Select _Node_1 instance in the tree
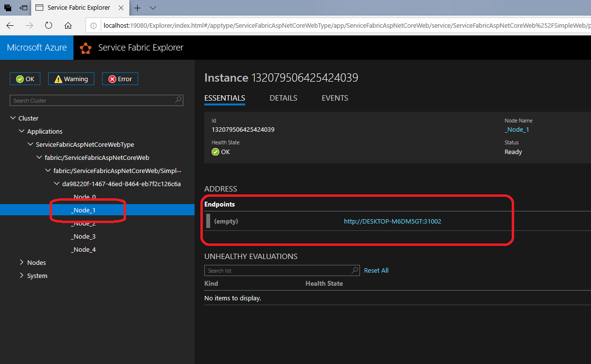Image resolution: width=591 pixels, height=364 pixels. click(83, 210)
